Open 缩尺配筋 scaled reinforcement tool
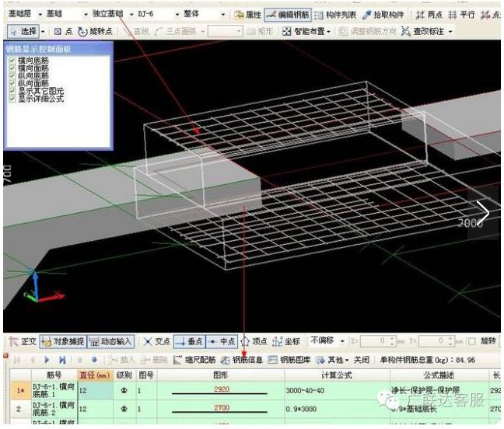 click(x=194, y=360)
